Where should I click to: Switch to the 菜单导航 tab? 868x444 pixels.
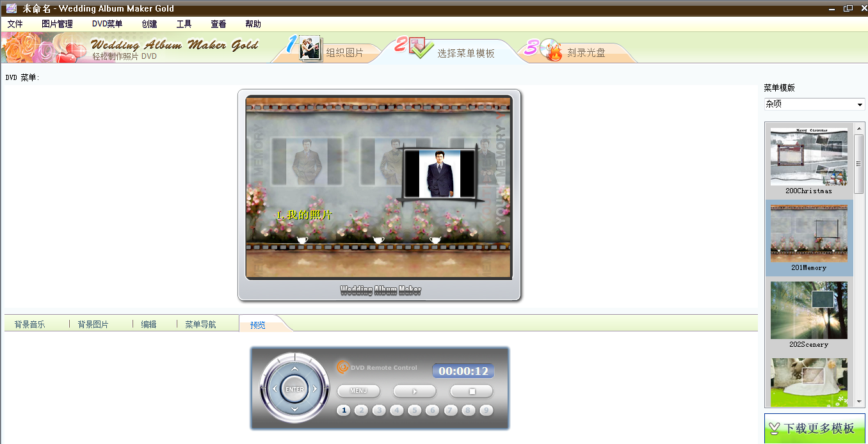tap(200, 324)
